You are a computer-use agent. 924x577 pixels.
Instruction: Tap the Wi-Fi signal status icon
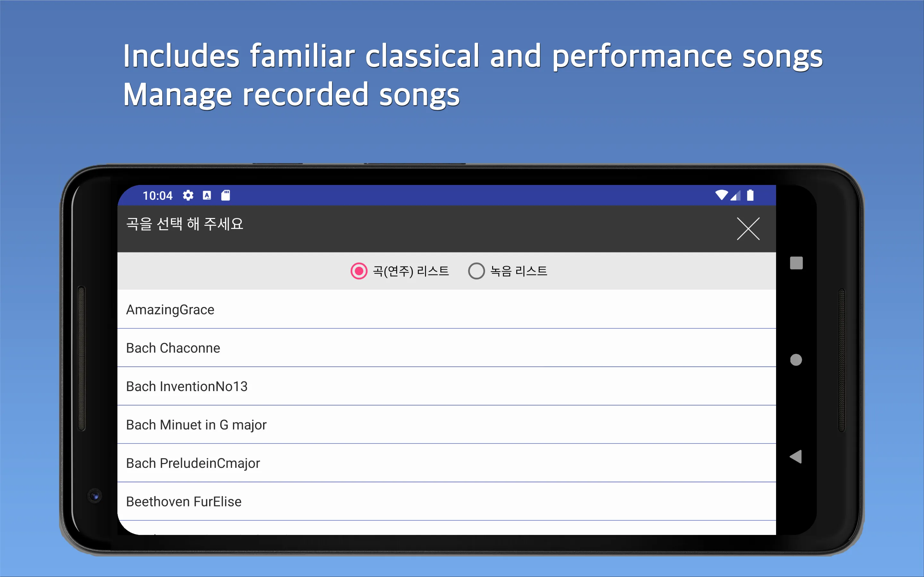(721, 195)
